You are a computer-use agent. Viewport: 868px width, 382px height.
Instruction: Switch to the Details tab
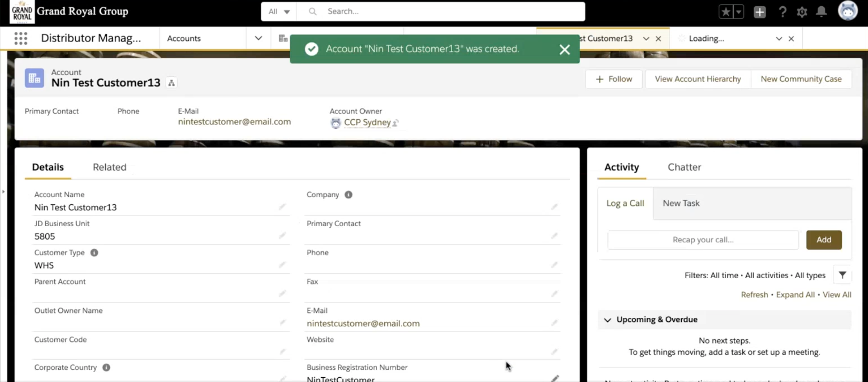[x=48, y=167]
